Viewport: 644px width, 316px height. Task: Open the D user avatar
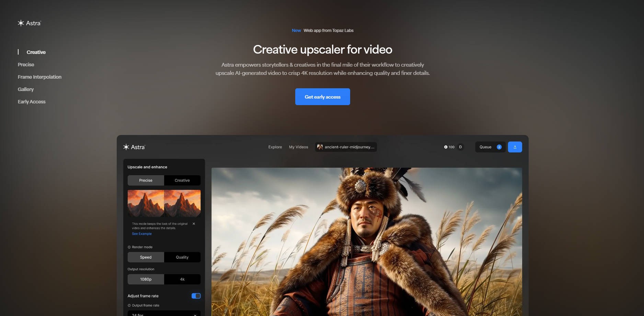460,147
